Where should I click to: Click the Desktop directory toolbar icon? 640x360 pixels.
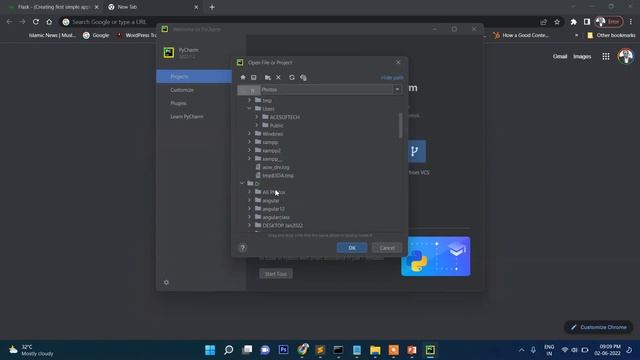(253, 77)
